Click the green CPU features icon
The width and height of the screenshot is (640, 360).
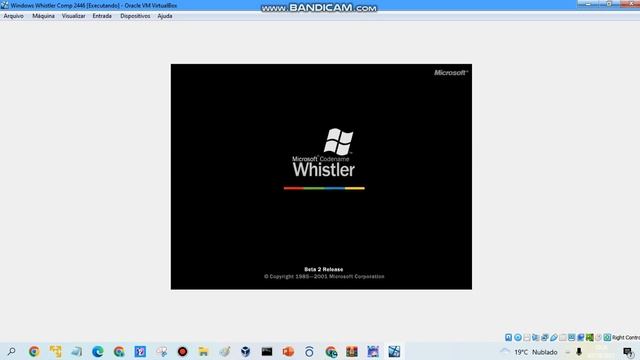point(589,337)
